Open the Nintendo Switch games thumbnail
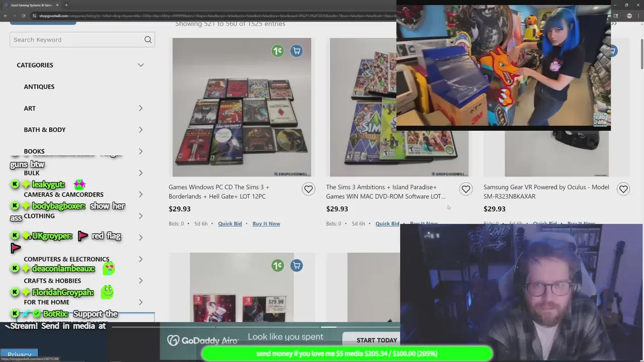This screenshot has height=362, width=644. click(x=242, y=287)
